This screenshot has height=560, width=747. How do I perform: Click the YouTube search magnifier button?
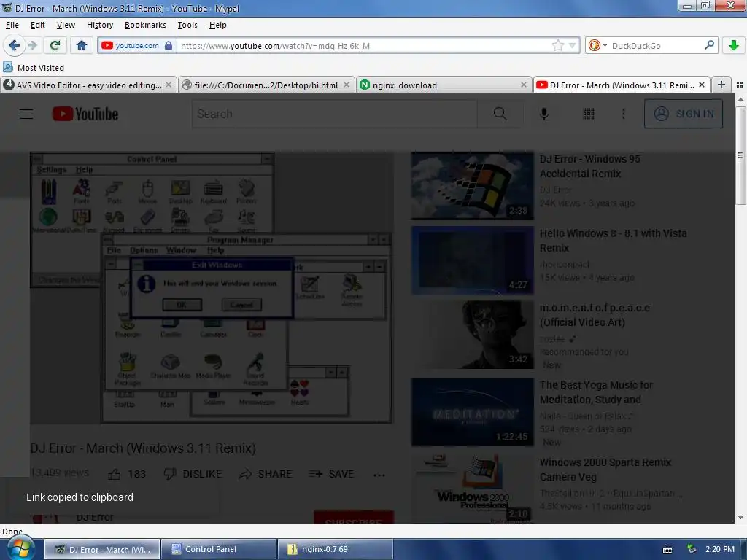coord(500,114)
